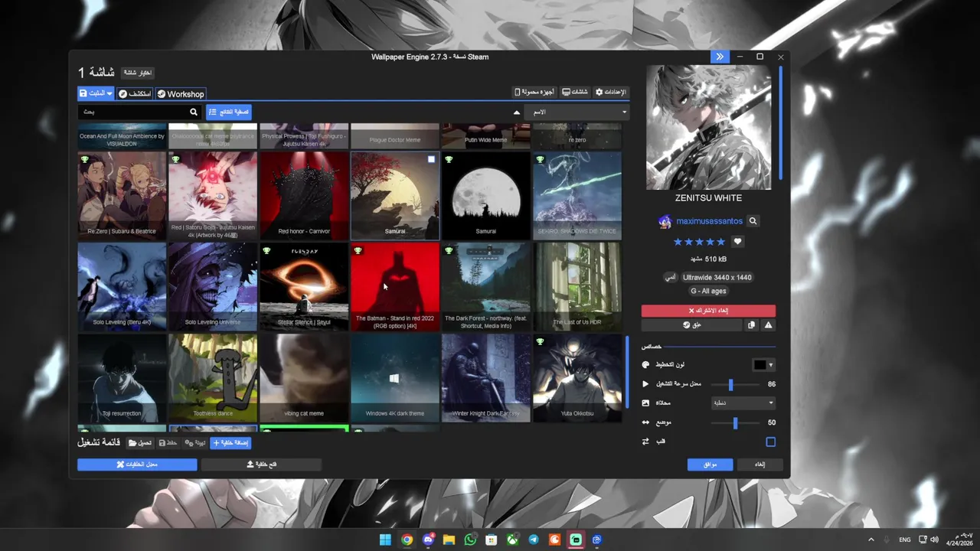Select the Sekiro Shadows Die Twice wallpaper
The width and height of the screenshot is (980, 551).
tap(577, 196)
